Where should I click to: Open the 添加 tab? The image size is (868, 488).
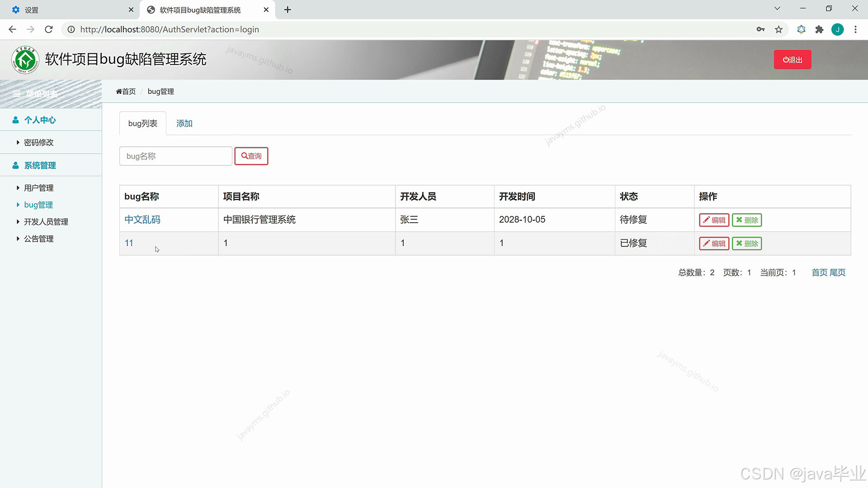pos(184,123)
